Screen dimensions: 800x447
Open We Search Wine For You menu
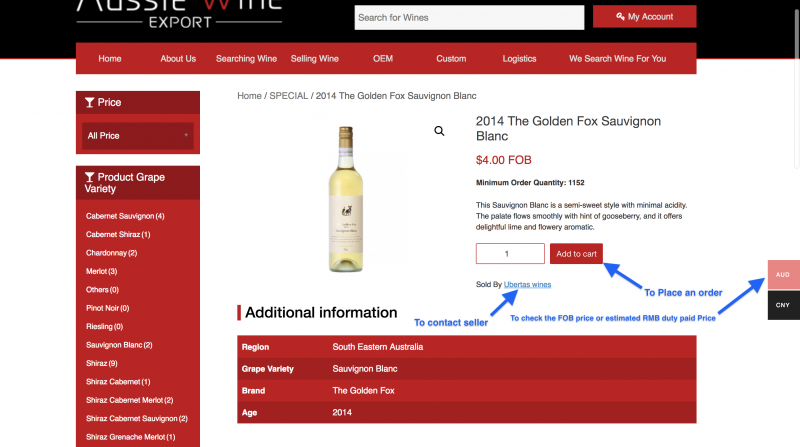coord(617,59)
